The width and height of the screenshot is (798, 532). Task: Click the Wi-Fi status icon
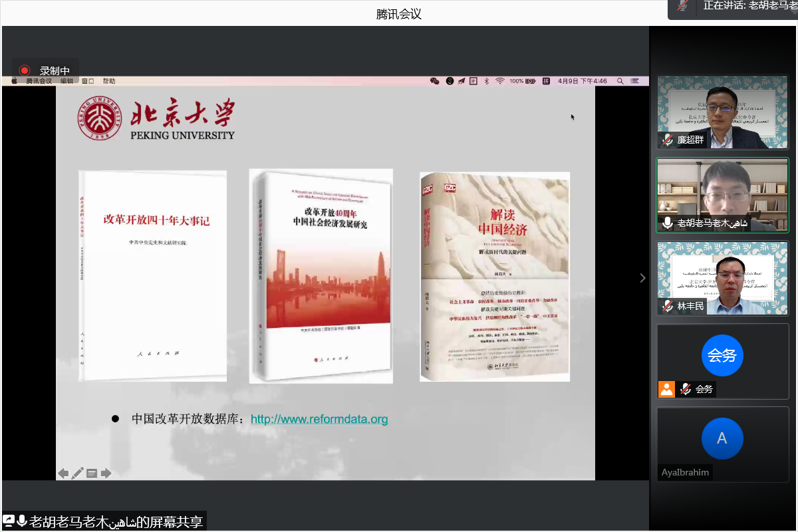499,81
